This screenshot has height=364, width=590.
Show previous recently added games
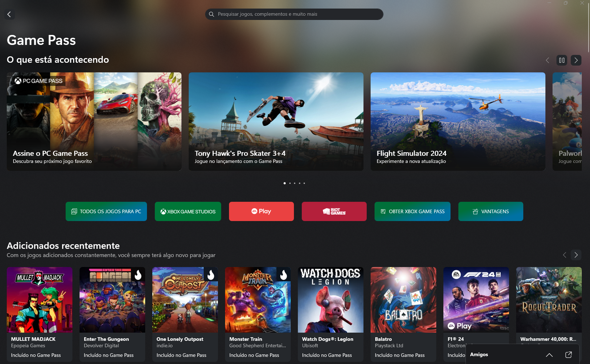565,255
